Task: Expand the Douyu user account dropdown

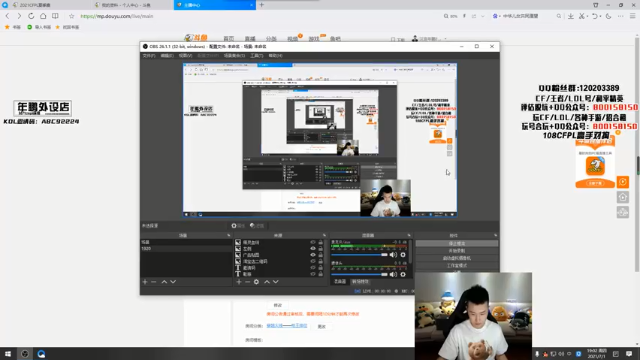Action: [x=445, y=39]
